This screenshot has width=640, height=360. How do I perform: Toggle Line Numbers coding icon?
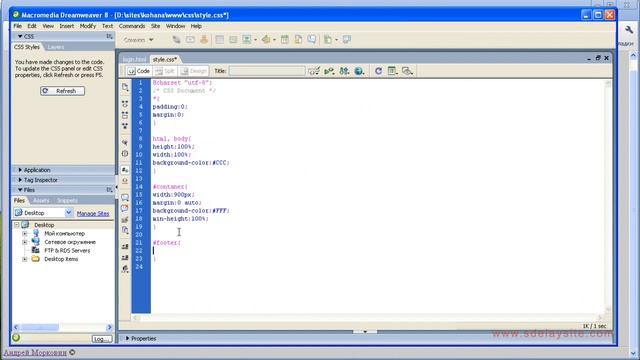coord(125,170)
